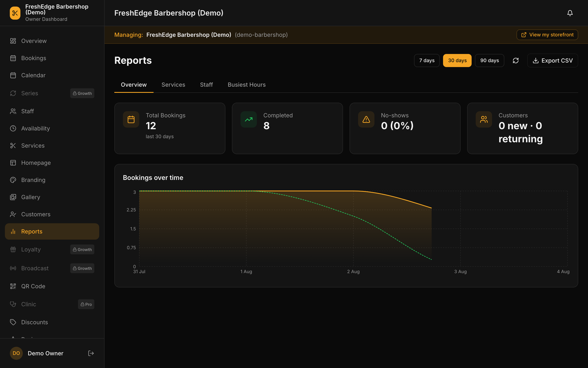This screenshot has height=368, width=588.
Task: Switch to the Staff reports tab
Action: click(207, 85)
